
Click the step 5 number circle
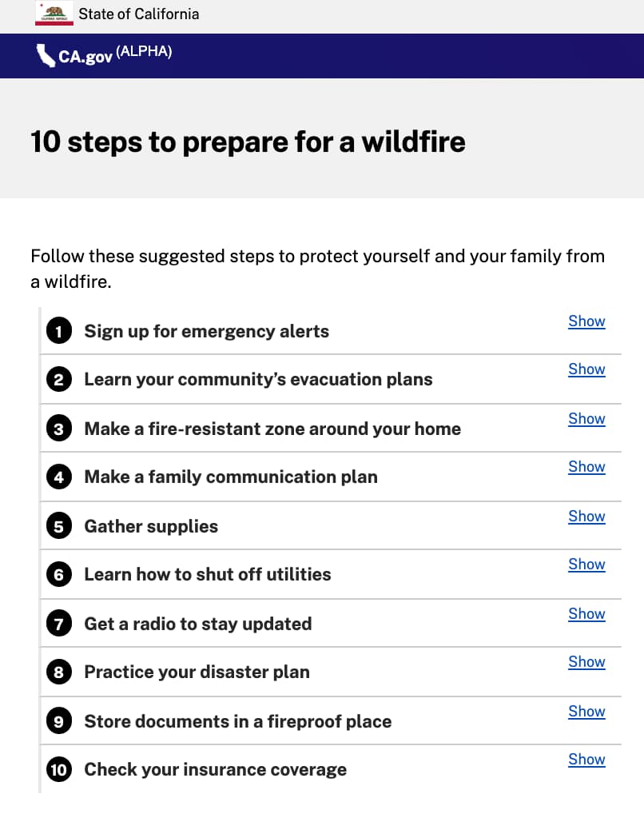click(58, 526)
